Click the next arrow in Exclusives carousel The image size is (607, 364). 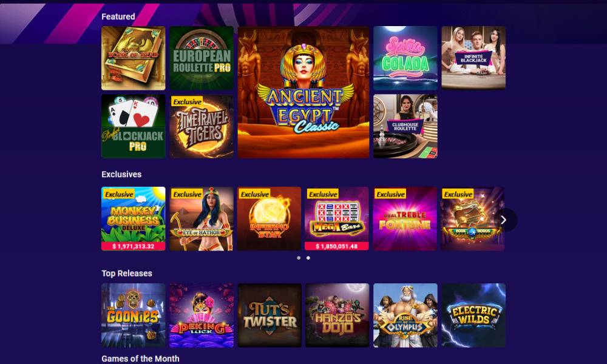(x=504, y=220)
